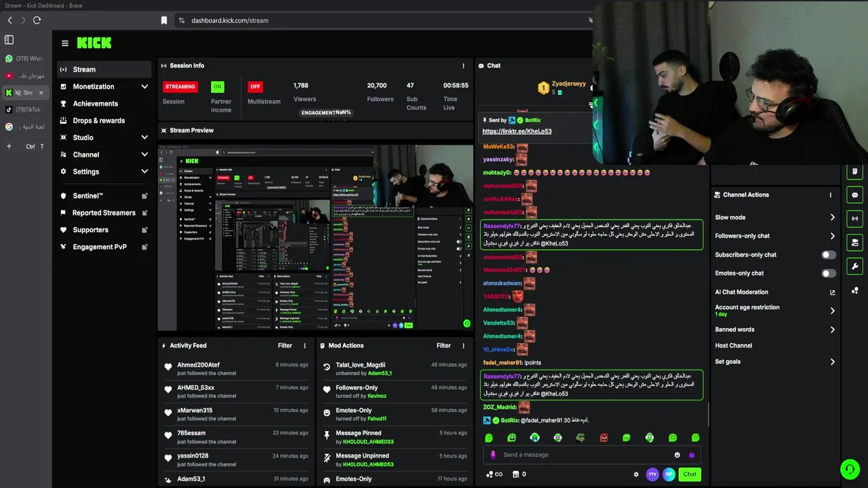868x488 pixels.
Task: Open the GIF picker button
Action: tap(669, 474)
